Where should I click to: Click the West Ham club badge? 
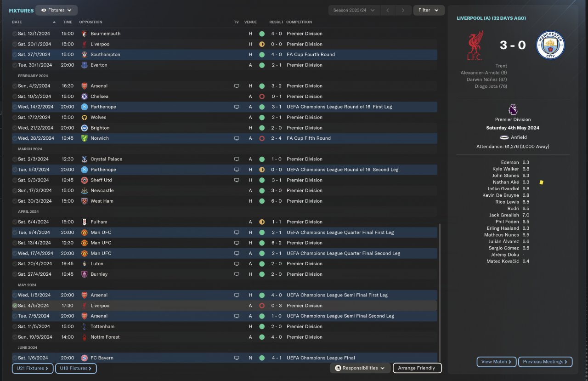(84, 201)
